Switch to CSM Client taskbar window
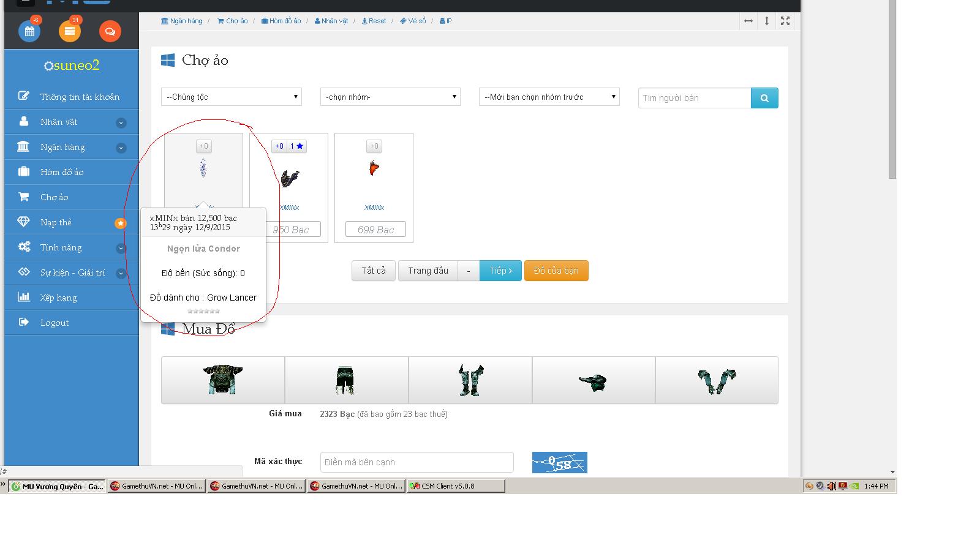 pyautogui.click(x=456, y=486)
